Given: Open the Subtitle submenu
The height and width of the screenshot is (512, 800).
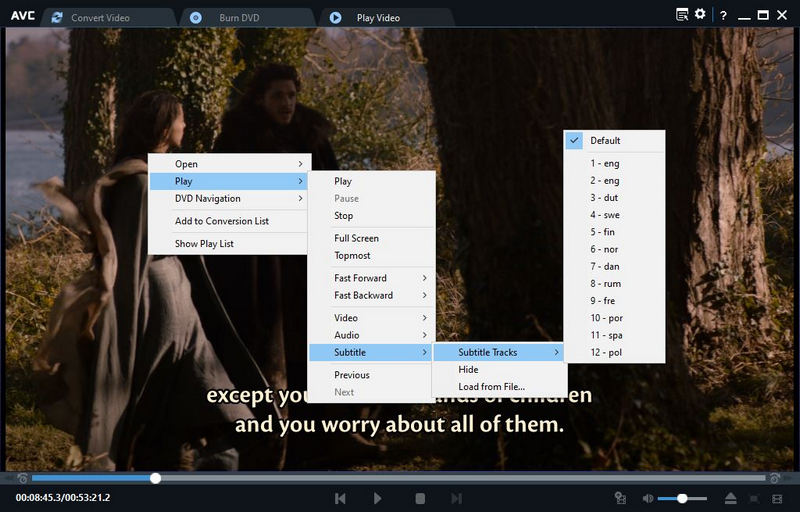Looking at the screenshot, I should click(371, 352).
